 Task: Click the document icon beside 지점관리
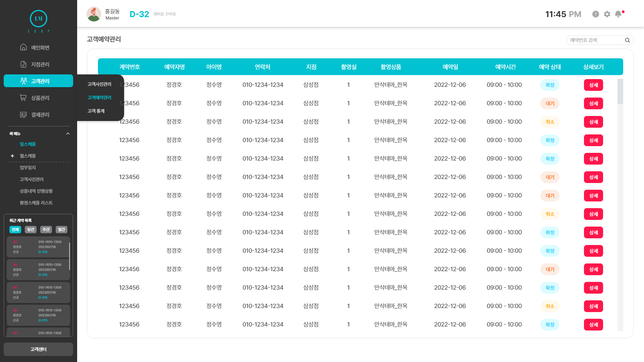click(x=23, y=64)
